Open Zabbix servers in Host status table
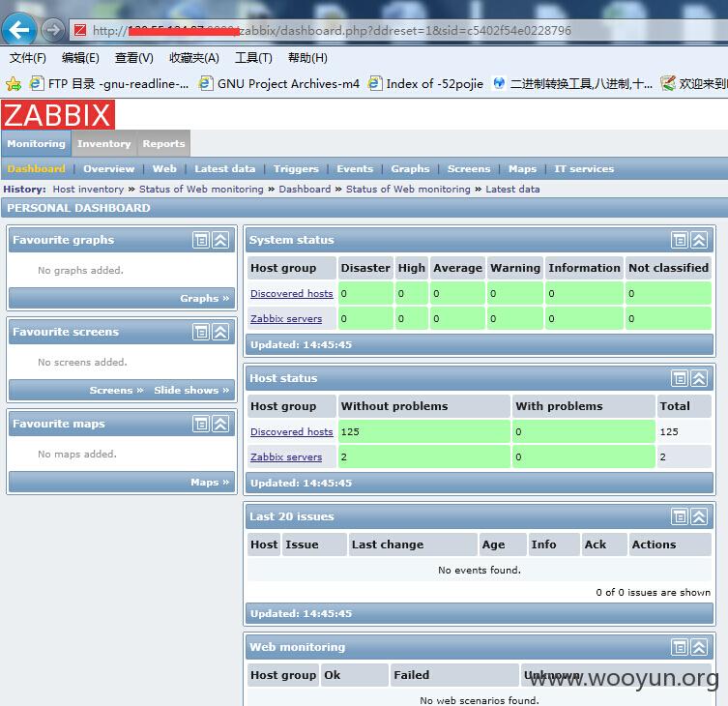Image resolution: width=728 pixels, height=706 pixels. coord(286,457)
